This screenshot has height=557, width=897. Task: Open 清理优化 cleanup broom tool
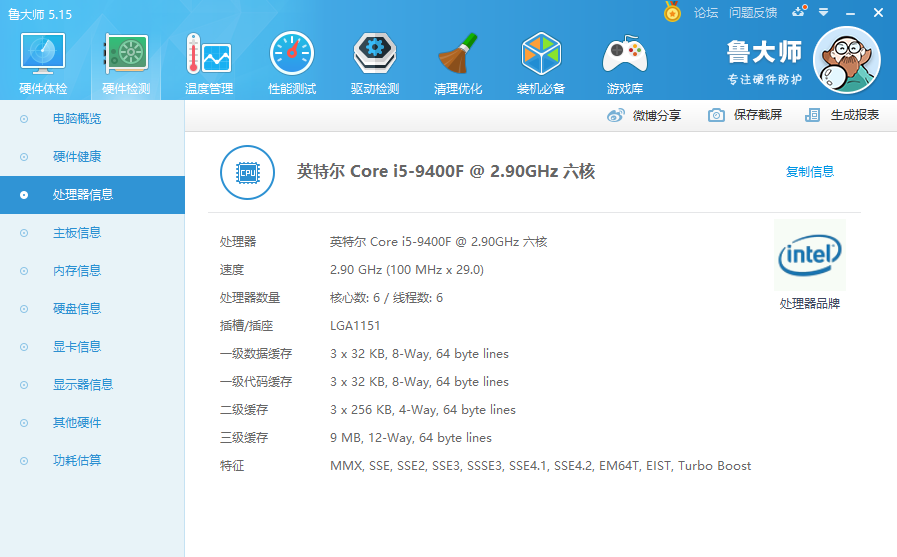click(x=458, y=64)
